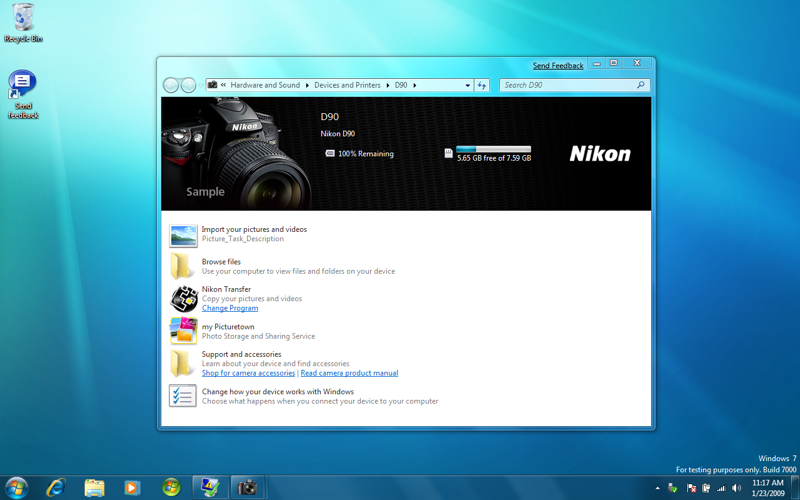The height and width of the screenshot is (500, 800).
Task: Open the volume speaker tray icon
Action: 736,488
